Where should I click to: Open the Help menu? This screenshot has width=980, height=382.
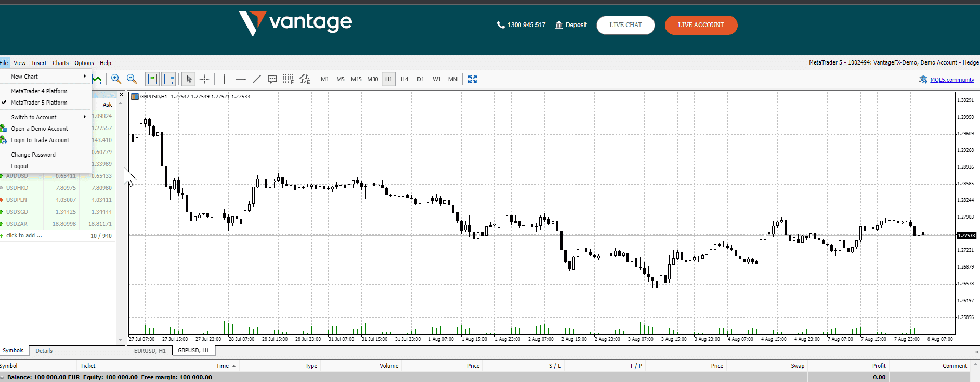click(x=106, y=63)
